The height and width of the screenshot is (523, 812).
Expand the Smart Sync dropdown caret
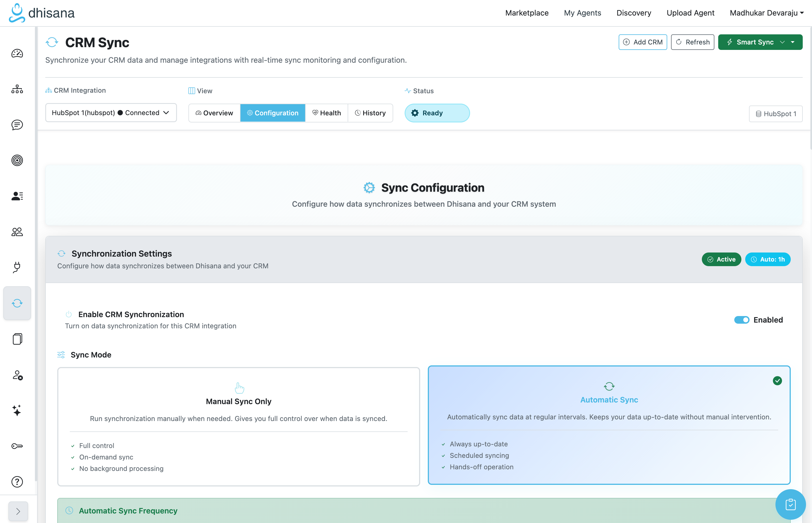[x=793, y=42]
